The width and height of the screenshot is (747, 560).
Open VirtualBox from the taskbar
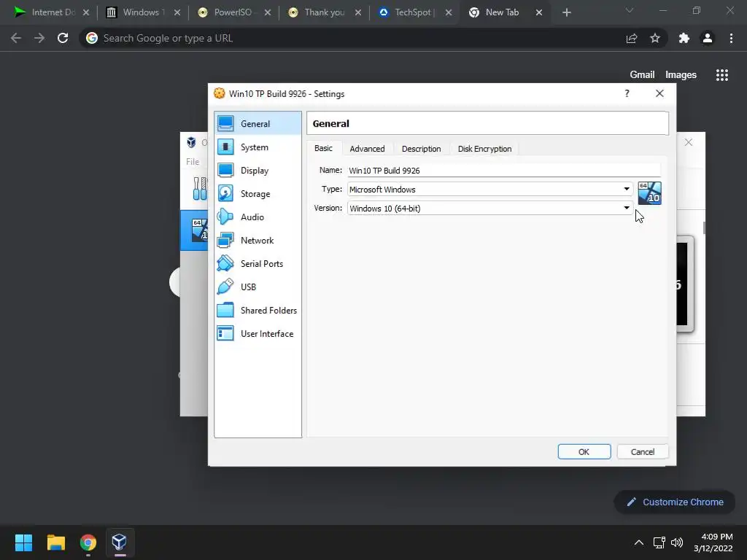pos(119,542)
